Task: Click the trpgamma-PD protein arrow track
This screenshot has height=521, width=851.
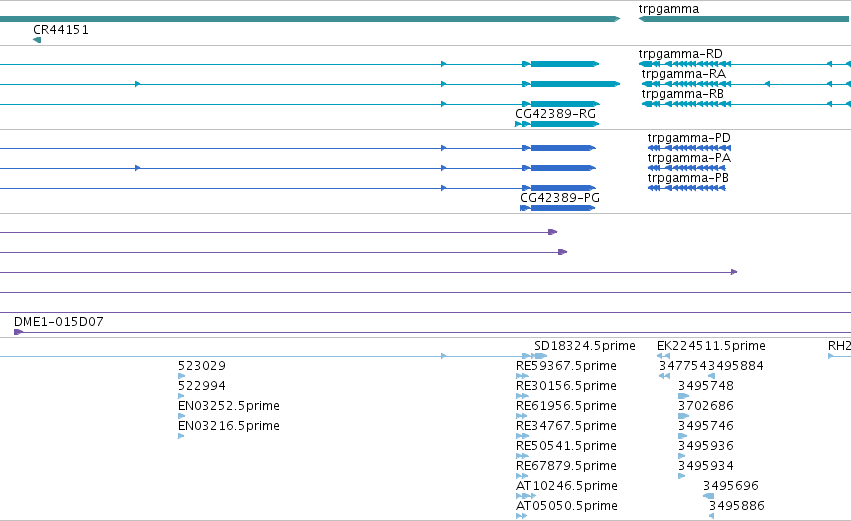Action: pyautogui.click(x=689, y=148)
